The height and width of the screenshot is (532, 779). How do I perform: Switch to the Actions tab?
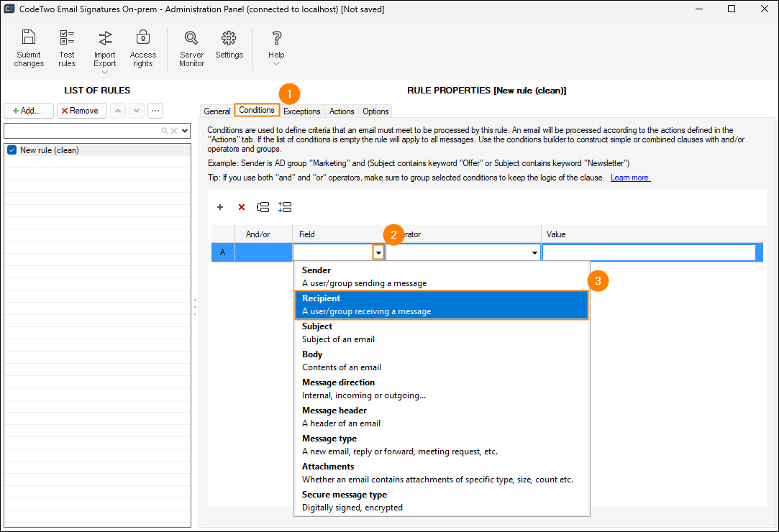pos(342,111)
